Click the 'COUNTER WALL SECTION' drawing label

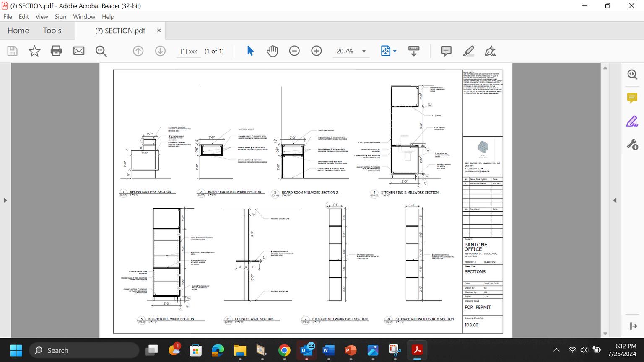click(254, 319)
